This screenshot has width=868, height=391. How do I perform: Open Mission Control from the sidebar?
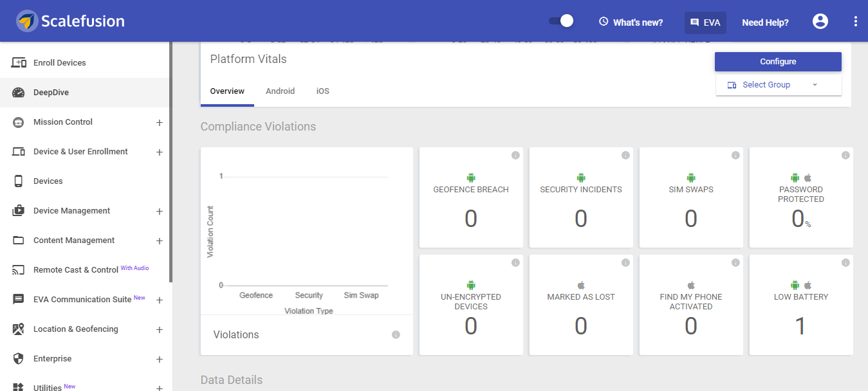[18, 122]
